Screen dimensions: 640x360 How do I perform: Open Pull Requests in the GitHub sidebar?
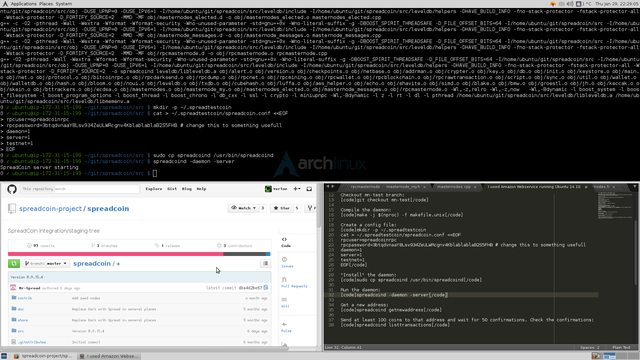294,282
